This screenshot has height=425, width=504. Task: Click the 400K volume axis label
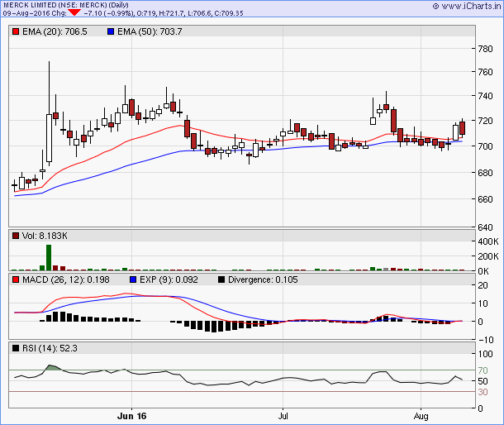point(488,241)
